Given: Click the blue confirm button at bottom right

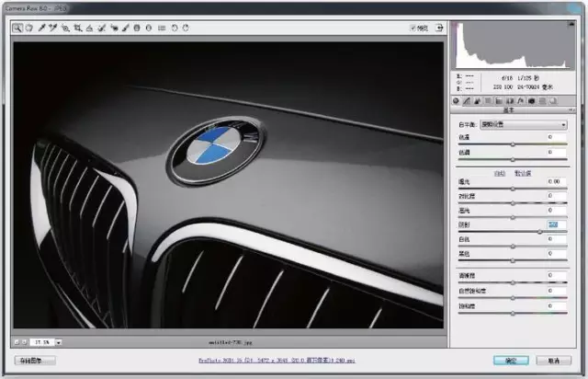Looking at the screenshot, I should [x=511, y=361].
